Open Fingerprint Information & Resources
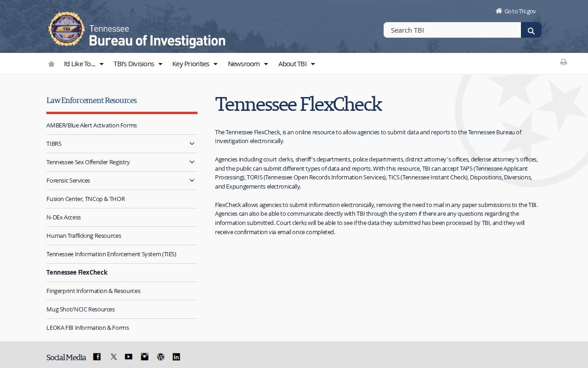The image size is (588, 368). click(93, 291)
